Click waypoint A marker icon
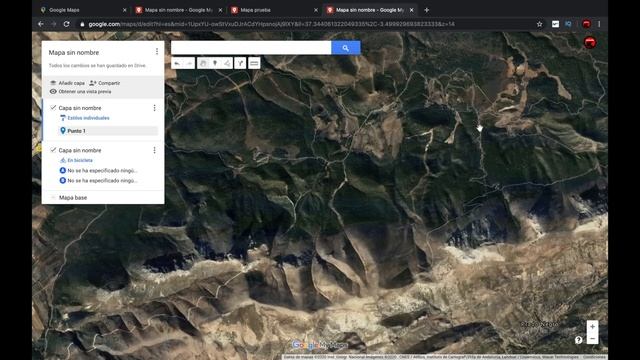 63,170
